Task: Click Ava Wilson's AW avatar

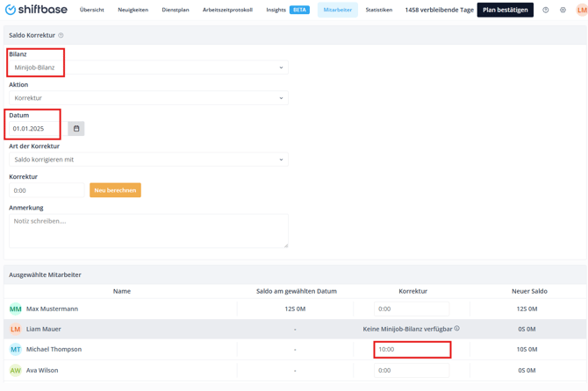Action: (16, 370)
